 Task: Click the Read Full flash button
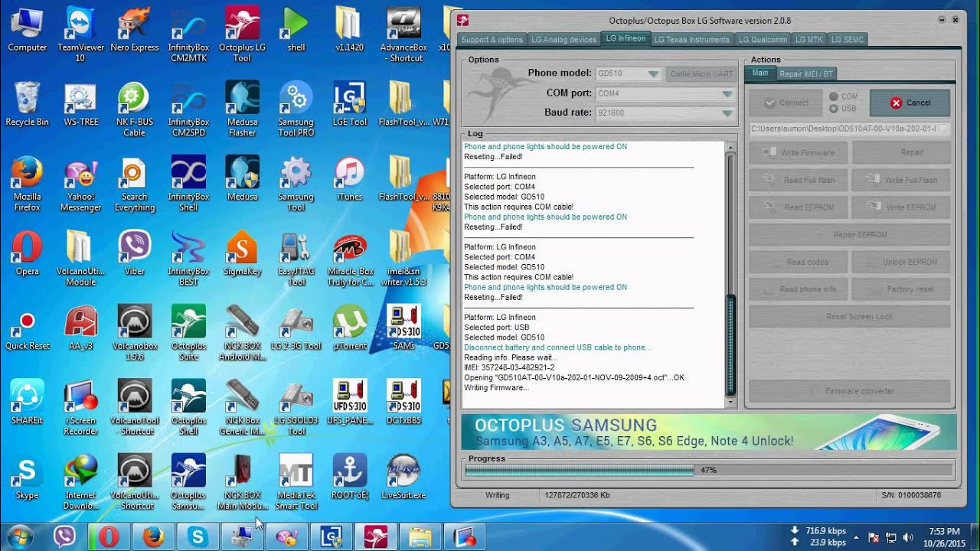(x=798, y=181)
